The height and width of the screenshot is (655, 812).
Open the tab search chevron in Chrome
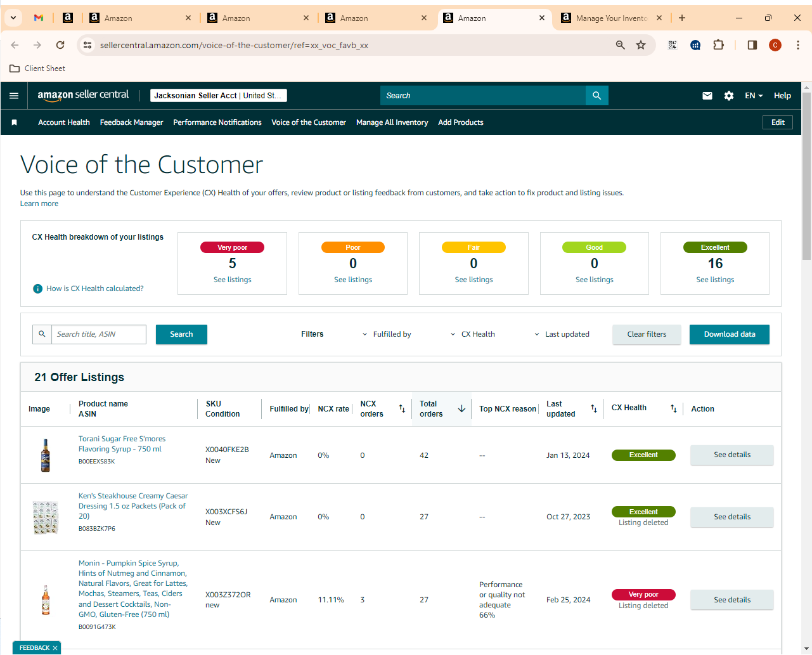point(13,18)
